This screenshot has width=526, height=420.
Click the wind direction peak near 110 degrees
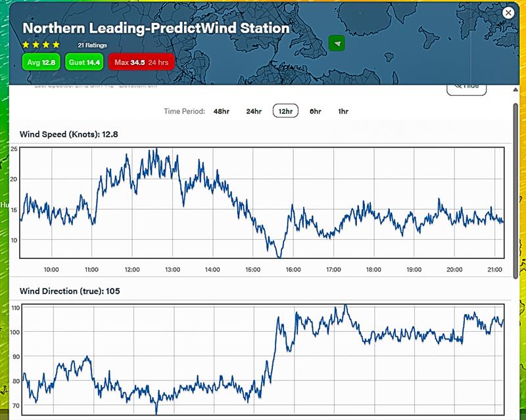[x=346, y=306]
